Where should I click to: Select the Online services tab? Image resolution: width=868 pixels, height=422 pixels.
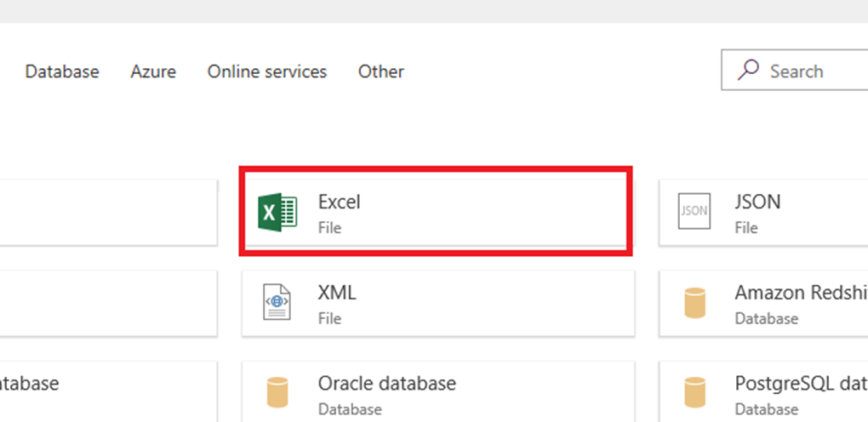[267, 71]
